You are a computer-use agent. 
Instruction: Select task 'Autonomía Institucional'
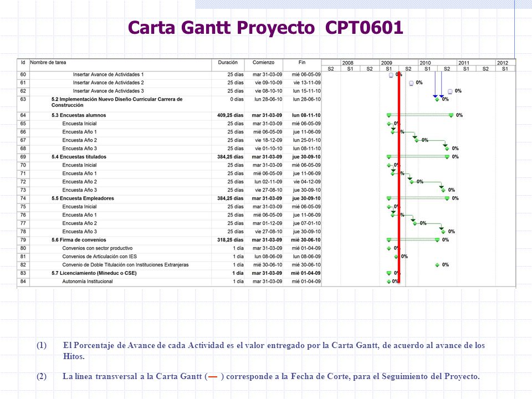(x=88, y=282)
